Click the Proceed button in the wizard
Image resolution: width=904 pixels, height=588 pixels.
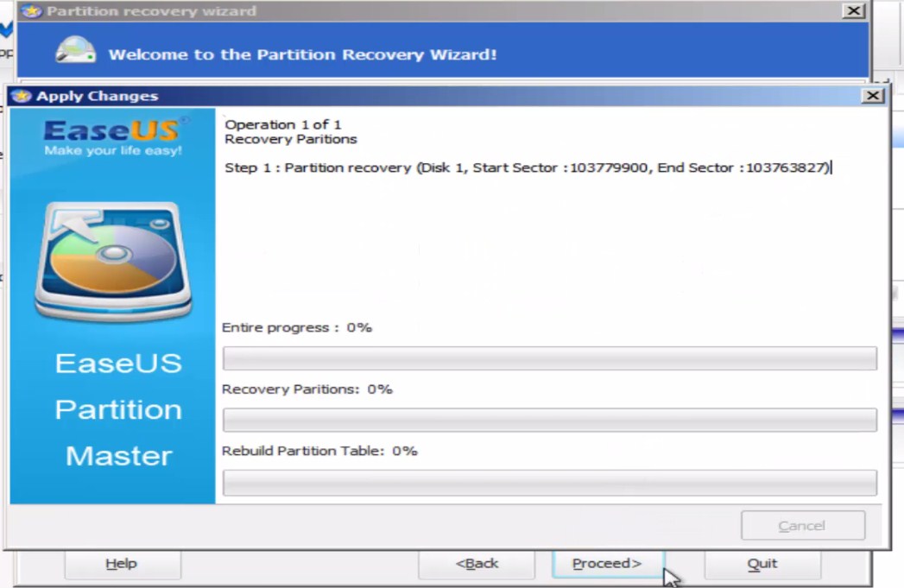coord(608,564)
